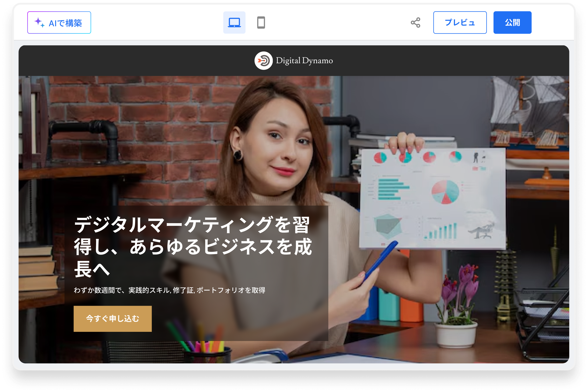
Task: Click the 今すぐ申し込む call-to-action button
Action: (112, 318)
